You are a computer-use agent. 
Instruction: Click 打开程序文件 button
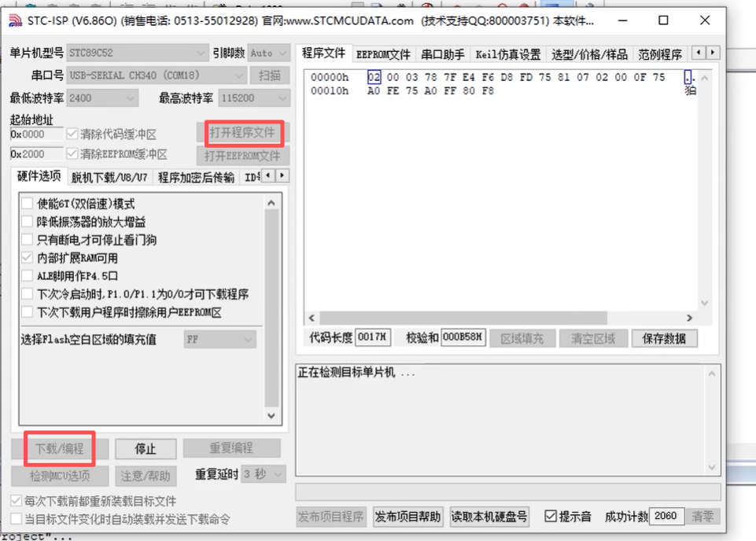tap(242, 133)
